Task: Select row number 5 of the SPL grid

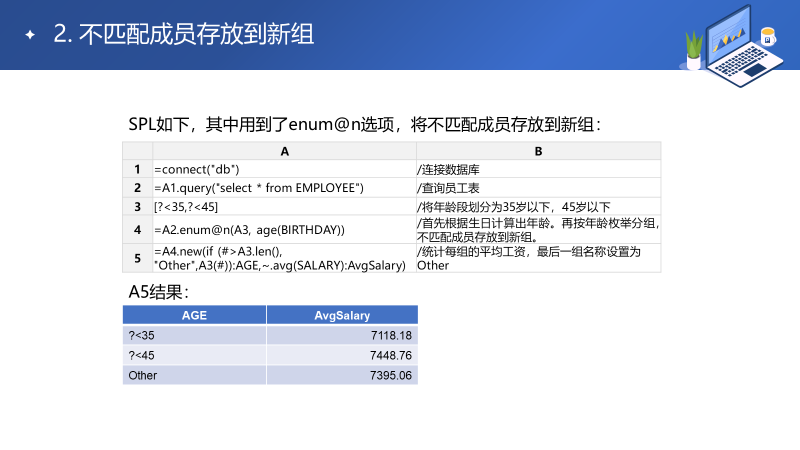Action: (x=137, y=258)
